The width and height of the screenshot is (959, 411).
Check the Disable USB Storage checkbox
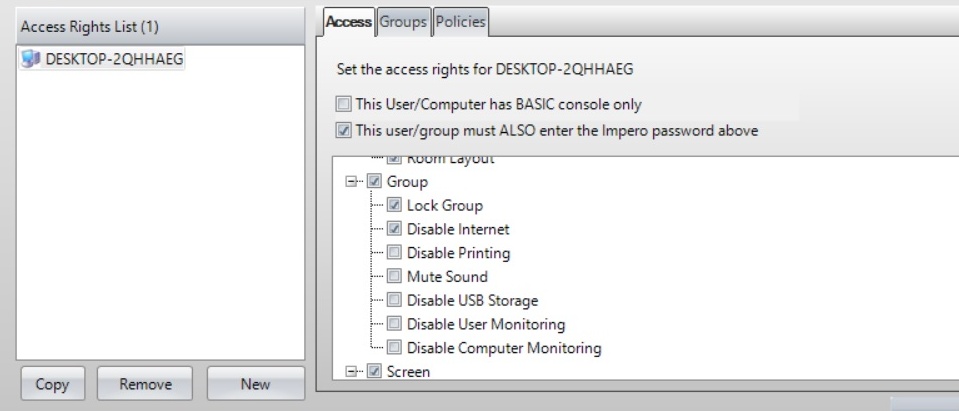[x=393, y=300]
